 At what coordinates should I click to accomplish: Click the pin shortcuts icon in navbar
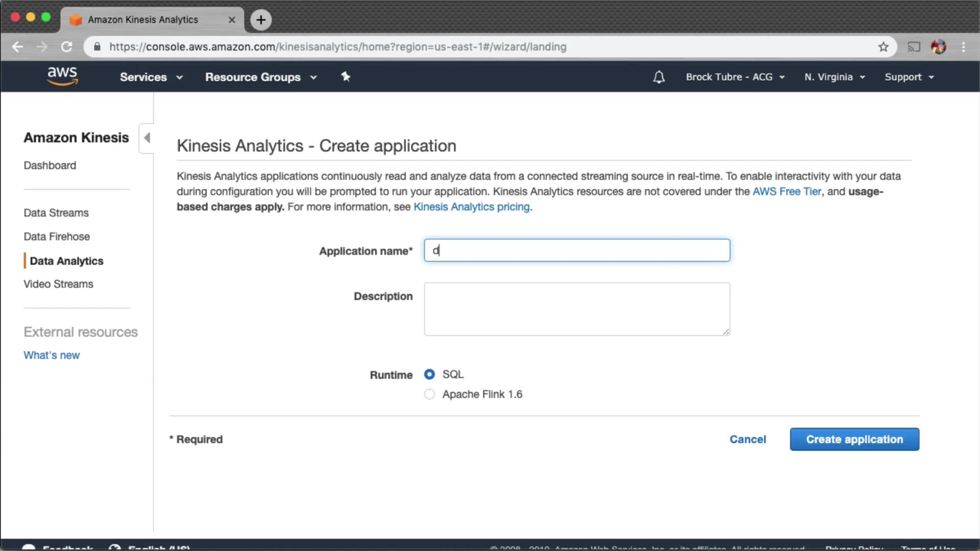click(x=346, y=77)
